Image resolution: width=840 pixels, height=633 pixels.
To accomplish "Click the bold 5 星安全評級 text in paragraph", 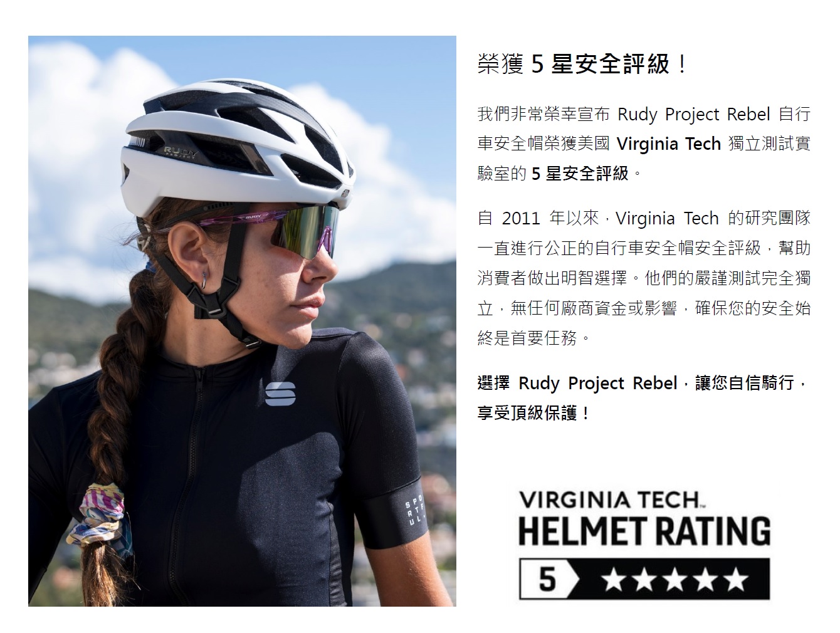I will (x=580, y=174).
